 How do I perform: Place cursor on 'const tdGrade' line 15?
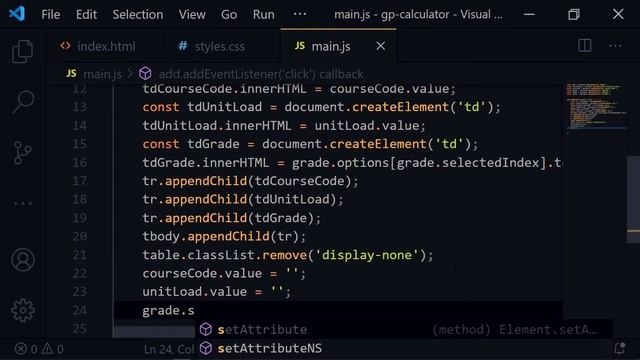click(191, 144)
